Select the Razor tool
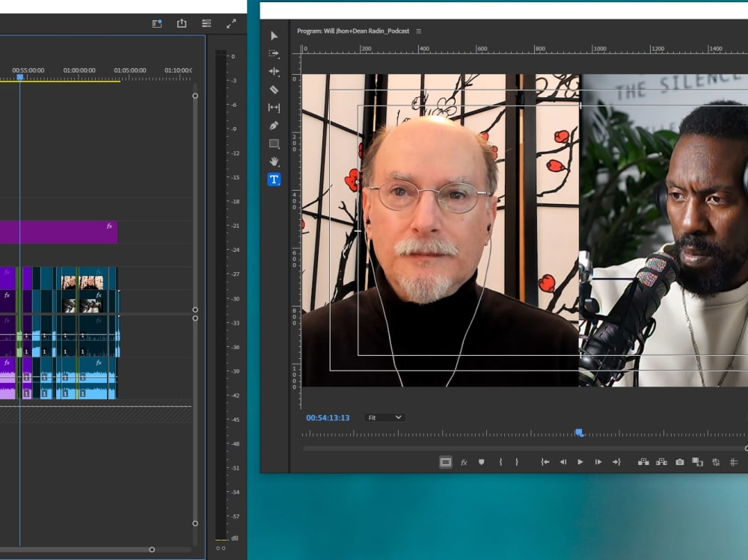 point(274,90)
